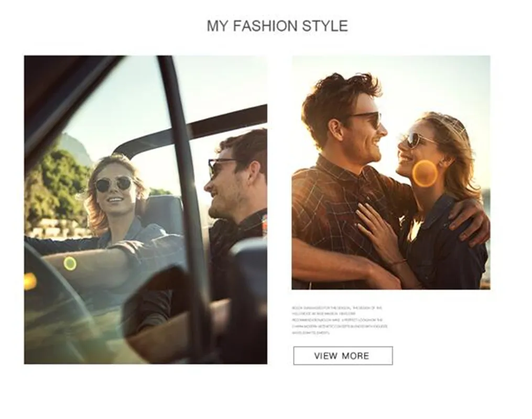Screen dimensions: 532x419
Task: Open the embracing couple photo
Action: coord(391,172)
